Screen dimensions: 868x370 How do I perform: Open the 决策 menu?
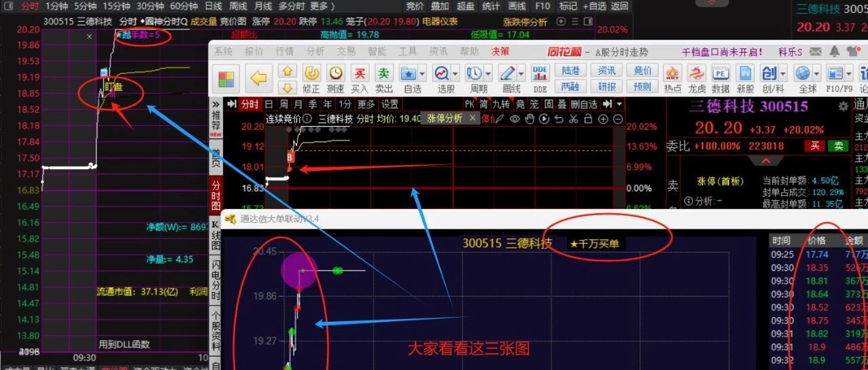coord(500,51)
